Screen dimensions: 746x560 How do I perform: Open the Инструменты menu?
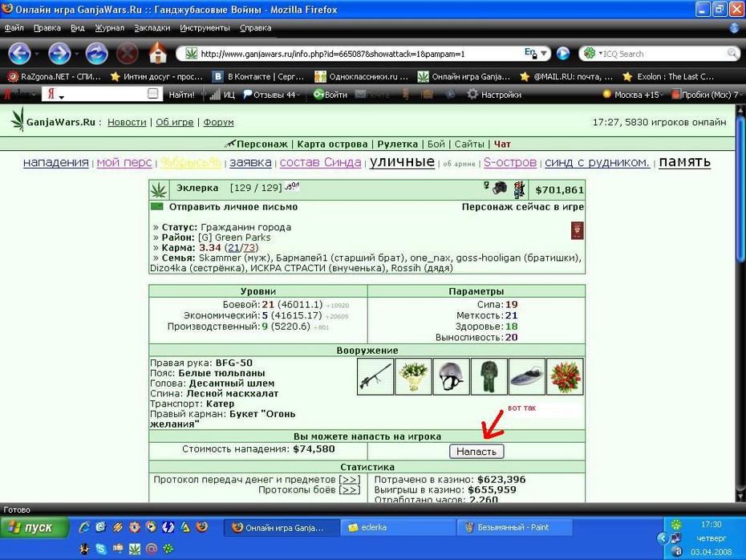coord(205,28)
